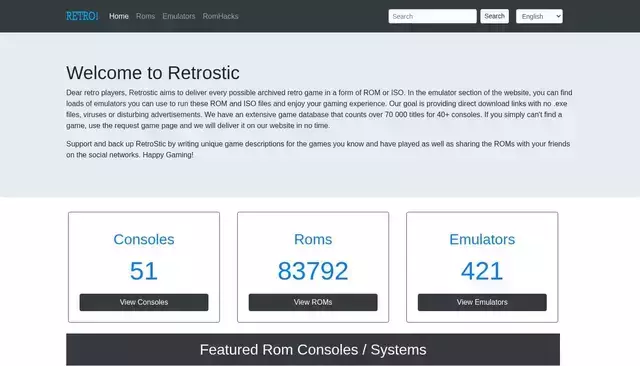The image size is (640, 366).
Task: Open the Emulators nav link
Action: (179, 16)
